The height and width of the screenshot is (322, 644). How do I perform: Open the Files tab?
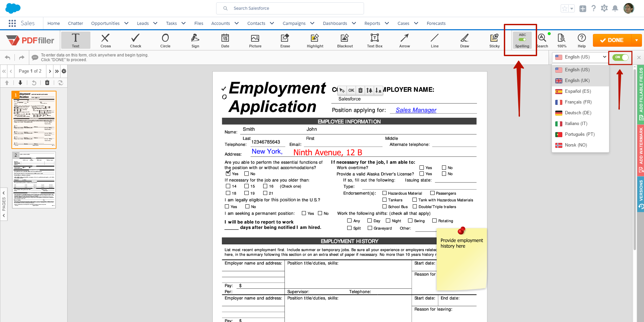pos(199,23)
